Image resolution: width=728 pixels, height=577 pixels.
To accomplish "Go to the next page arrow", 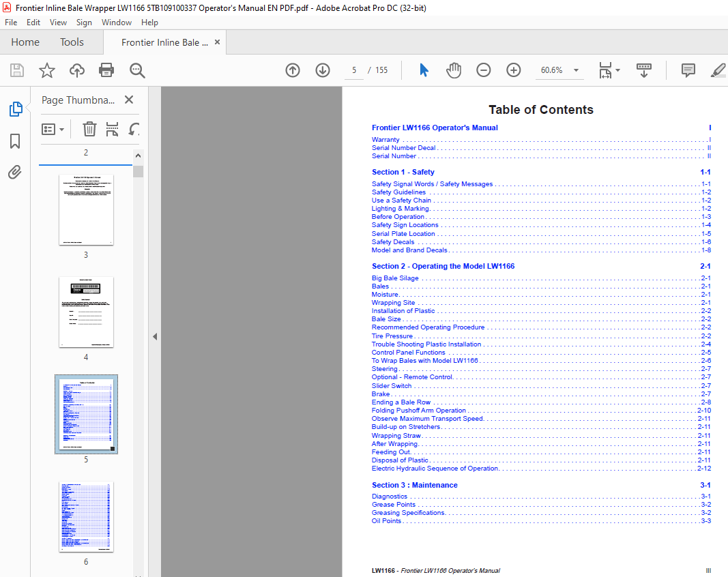I will tap(323, 70).
